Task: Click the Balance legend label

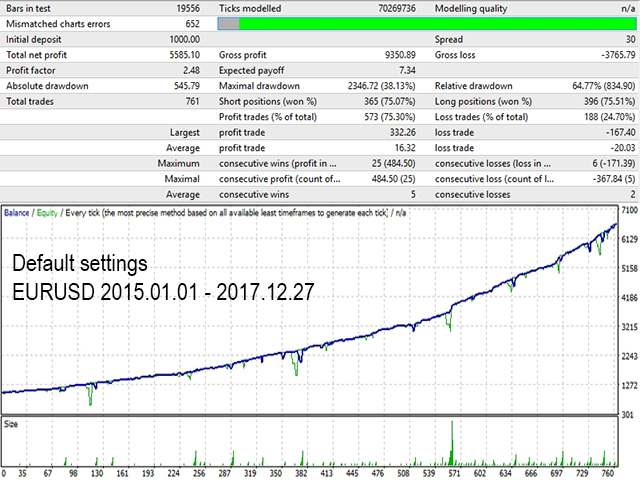Action: [x=16, y=213]
